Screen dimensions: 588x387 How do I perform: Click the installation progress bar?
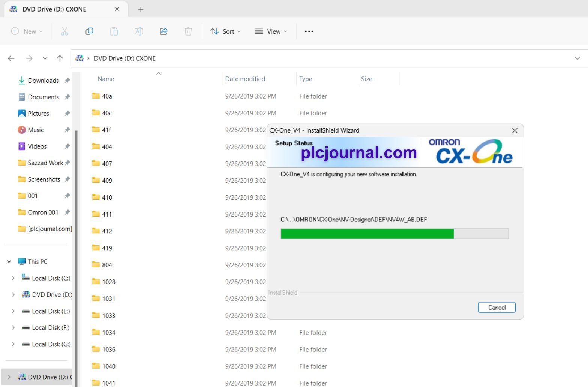394,234
